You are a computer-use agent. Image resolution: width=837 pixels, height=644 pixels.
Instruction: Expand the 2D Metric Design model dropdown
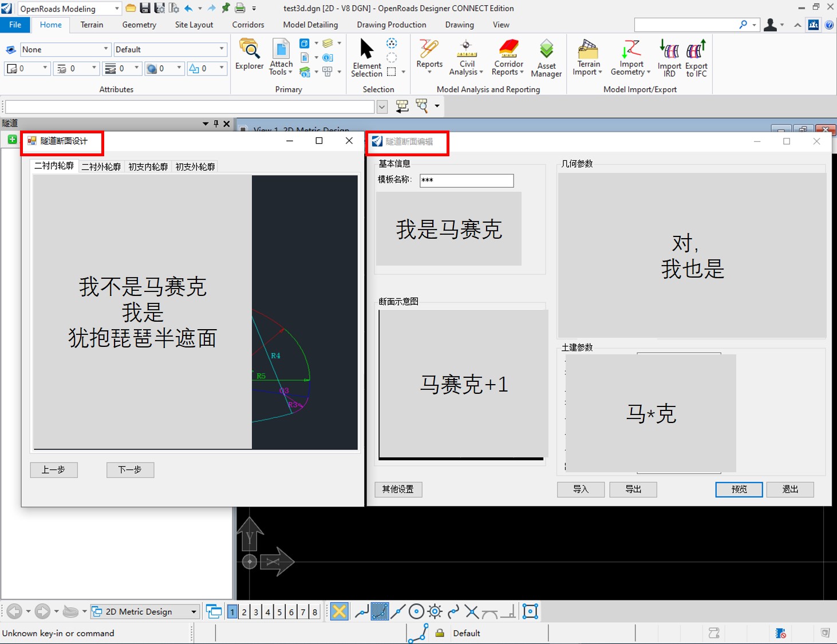coord(193,611)
